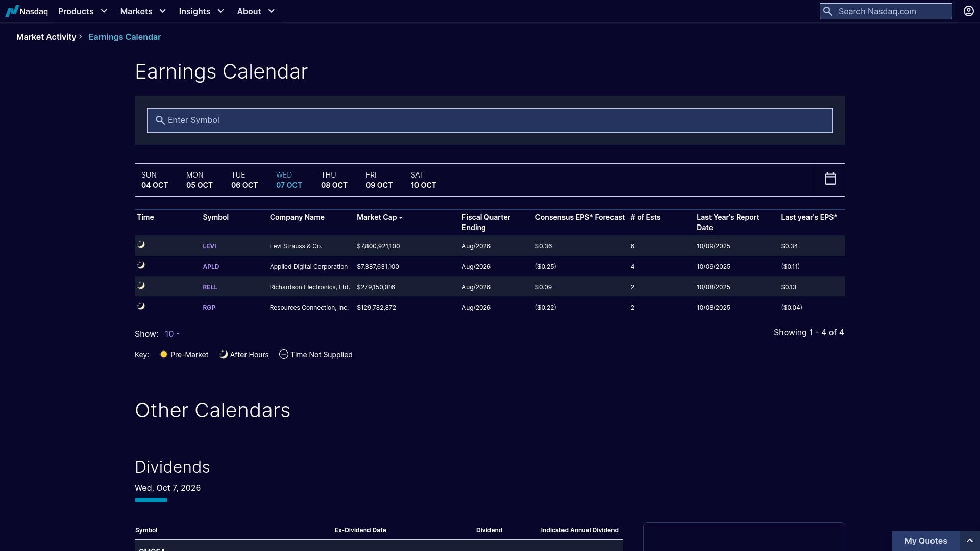
Task: Click Resources Connection, Inc. company name
Action: coord(309,308)
